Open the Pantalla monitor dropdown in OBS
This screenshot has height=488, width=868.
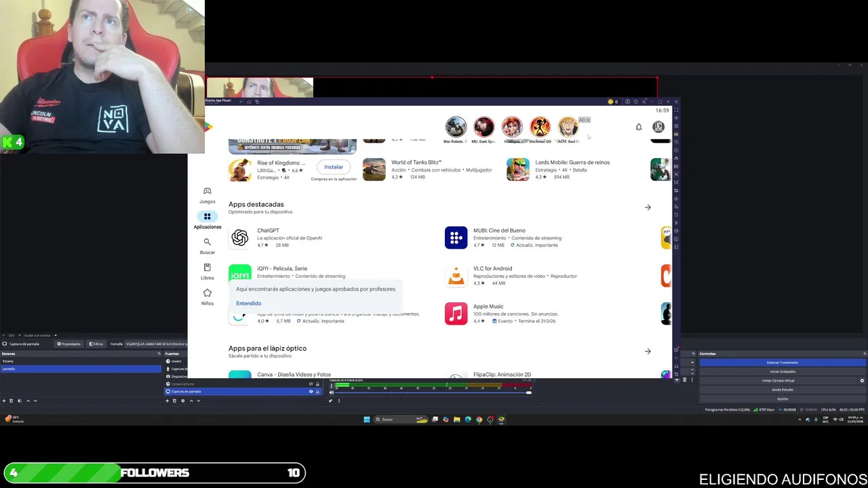coord(156,344)
